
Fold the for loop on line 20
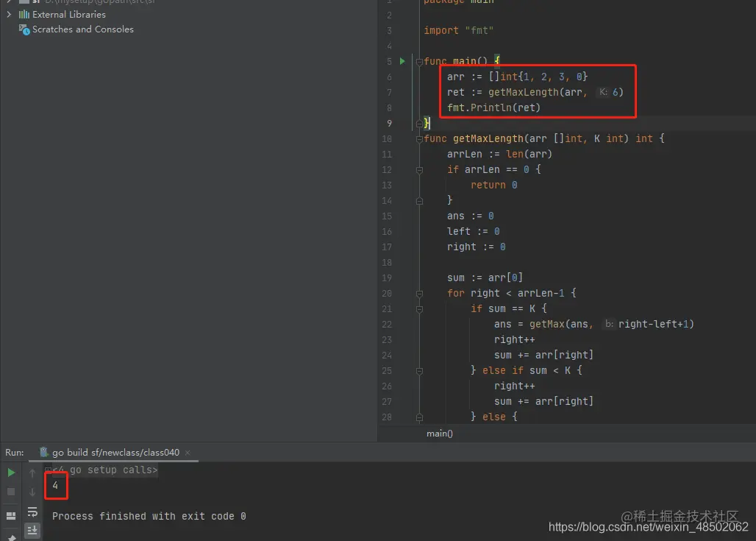coord(419,294)
